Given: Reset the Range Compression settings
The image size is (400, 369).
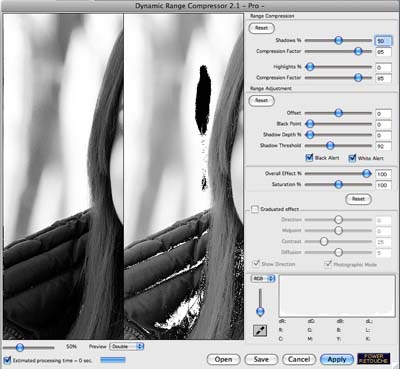Looking at the screenshot, I should tap(262, 28).
